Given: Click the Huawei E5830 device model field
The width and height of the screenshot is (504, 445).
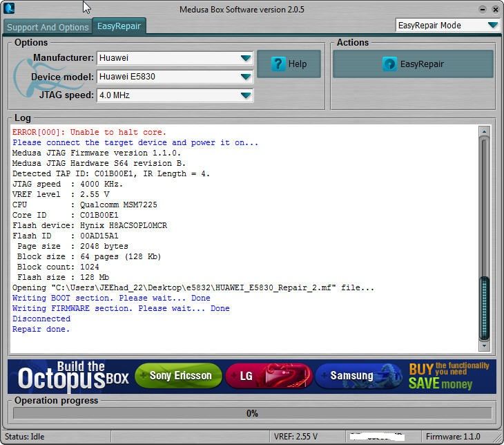Looking at the screenshot, I should pos(175,77).
